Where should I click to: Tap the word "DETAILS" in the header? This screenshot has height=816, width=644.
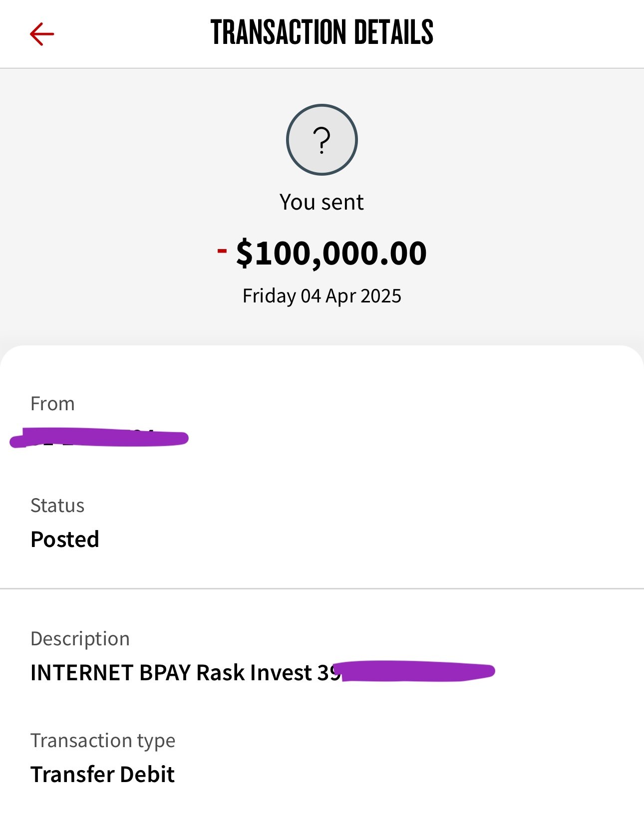coord(393,33)
